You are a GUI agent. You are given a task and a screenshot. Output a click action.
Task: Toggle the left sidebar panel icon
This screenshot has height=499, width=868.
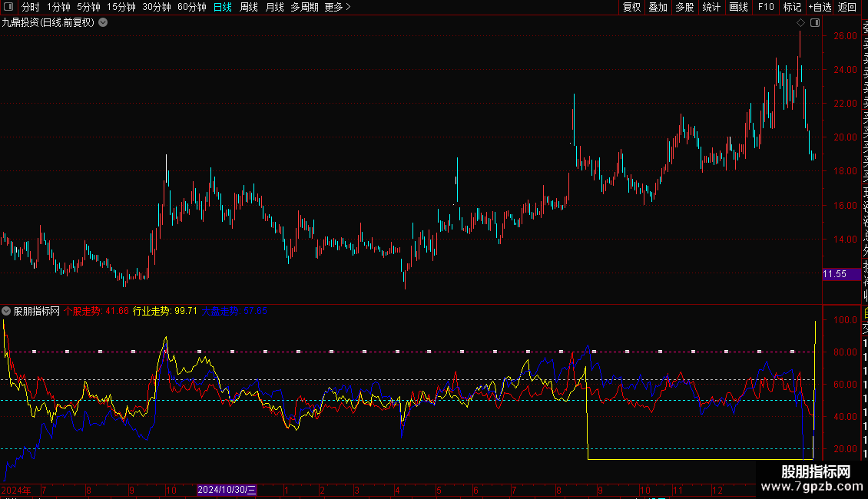coord(8,7)
